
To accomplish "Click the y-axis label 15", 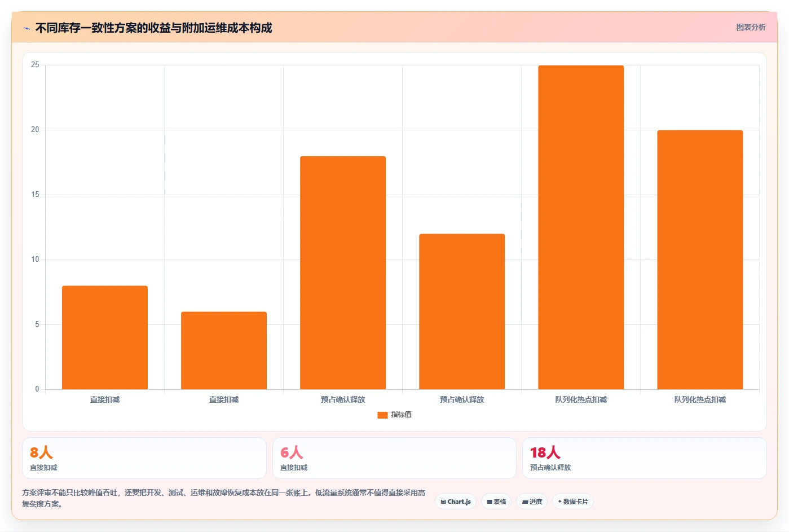I will 35,195.
